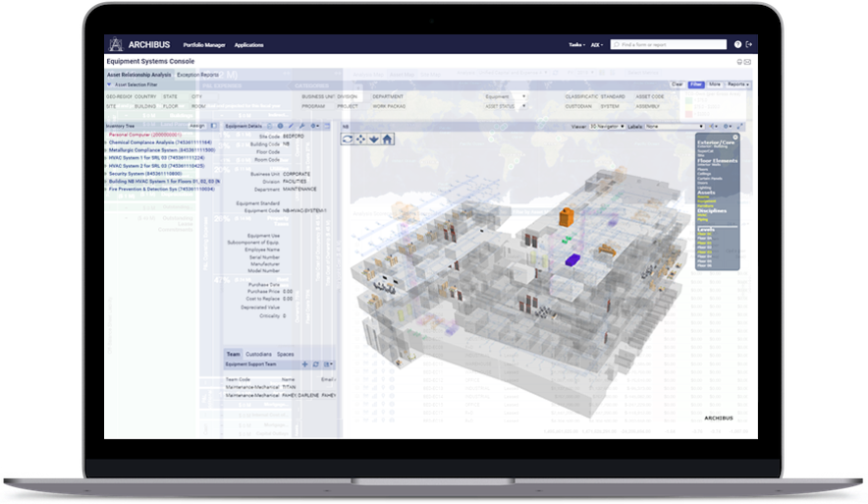Click the pencil edit icon in Equipment Details
Screen dimensions: 868x504
292,127
